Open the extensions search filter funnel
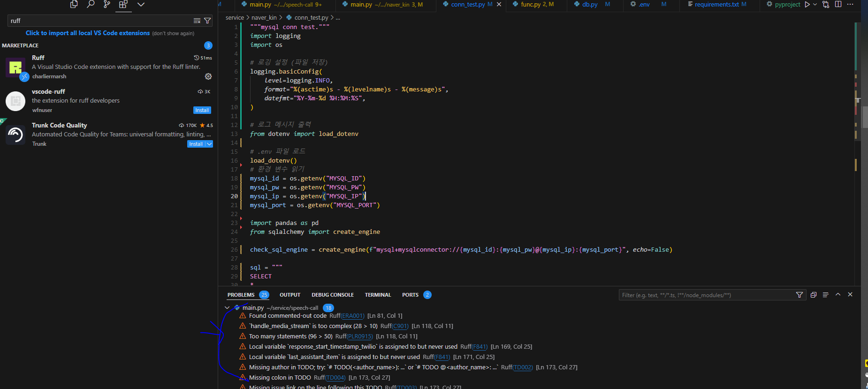The height and width of the screenshot is (389, 868). [207, 21]
